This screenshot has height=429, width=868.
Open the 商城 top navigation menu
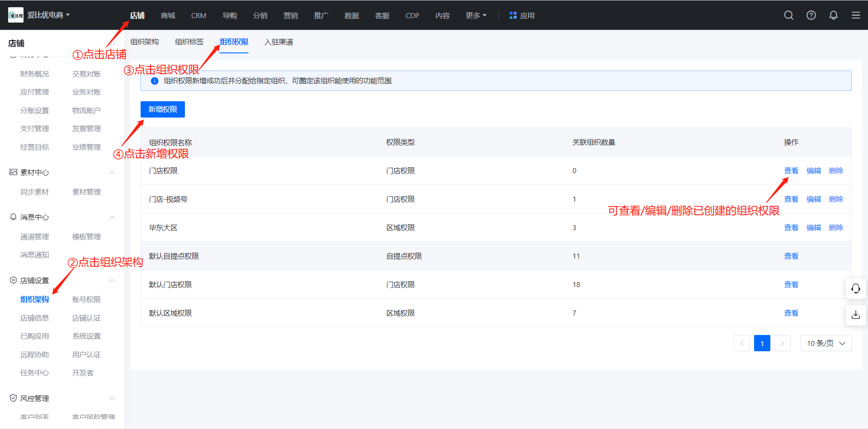168,15
